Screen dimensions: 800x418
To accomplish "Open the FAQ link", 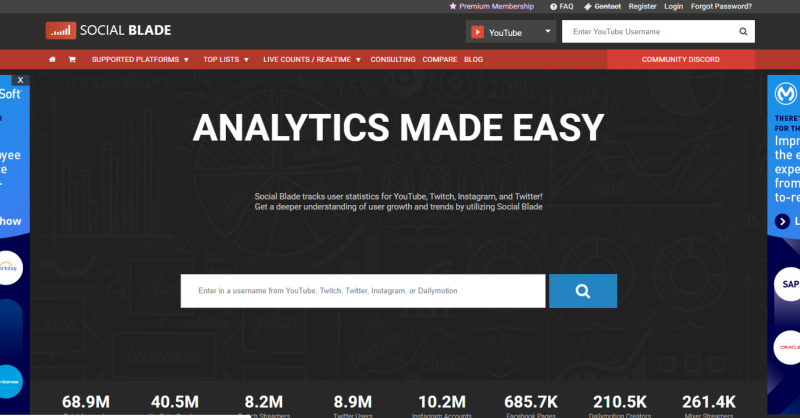I will 566,7.
